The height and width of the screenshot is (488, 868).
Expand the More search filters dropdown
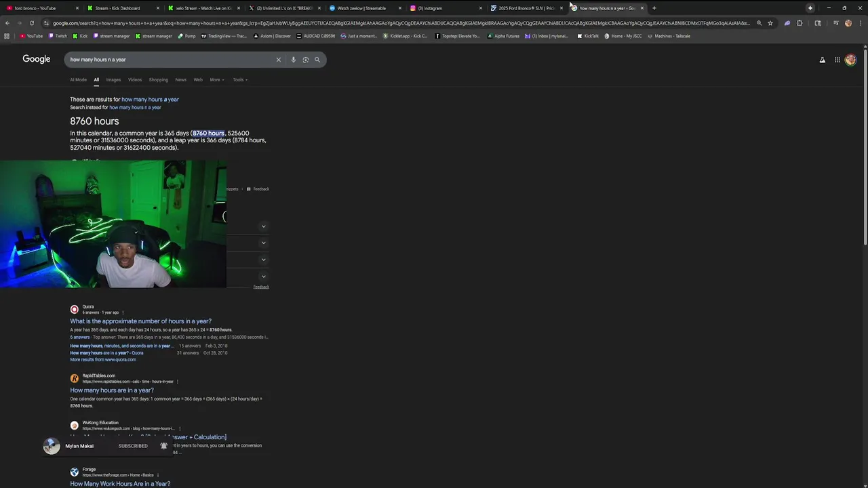click(217, 80)
